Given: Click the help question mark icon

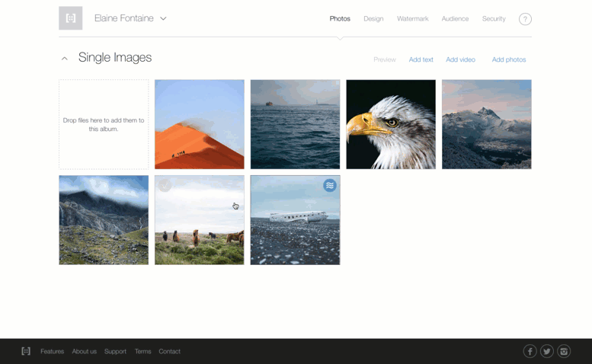Looking at the screenshot, I should pyautogui.click(x=525, y=19).
